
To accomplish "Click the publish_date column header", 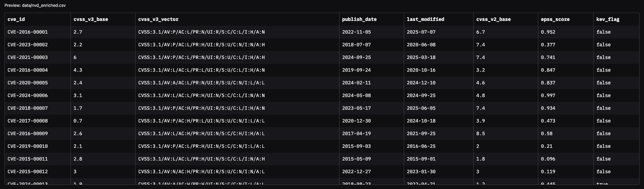I will [x=359, y=20].
